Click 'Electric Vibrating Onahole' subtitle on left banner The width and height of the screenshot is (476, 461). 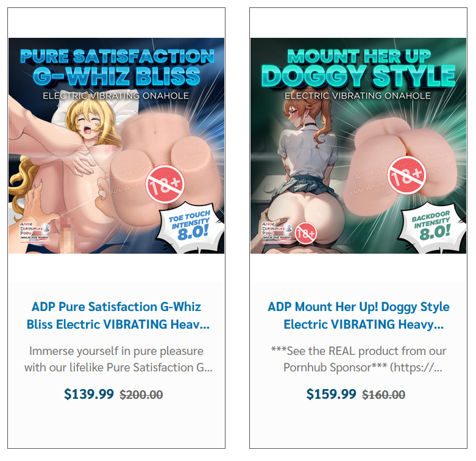click(x=116, y=96)
